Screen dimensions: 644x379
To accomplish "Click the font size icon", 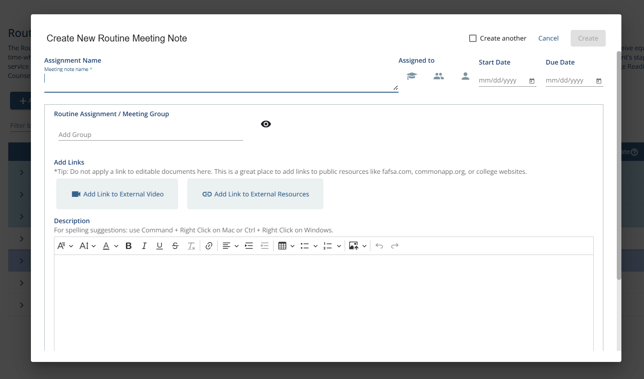I will [x=84, y=246].
